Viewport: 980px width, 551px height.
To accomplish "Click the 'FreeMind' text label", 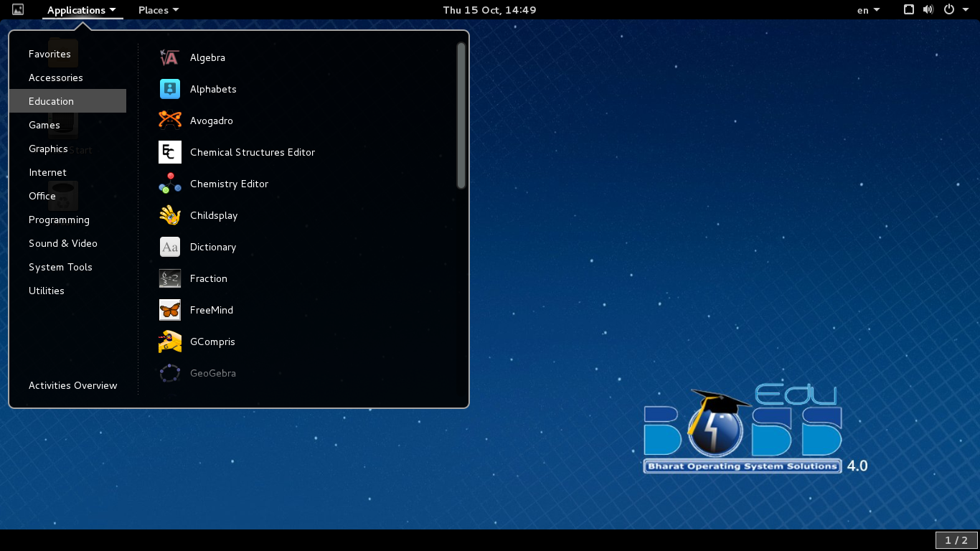I will [212, 310].
